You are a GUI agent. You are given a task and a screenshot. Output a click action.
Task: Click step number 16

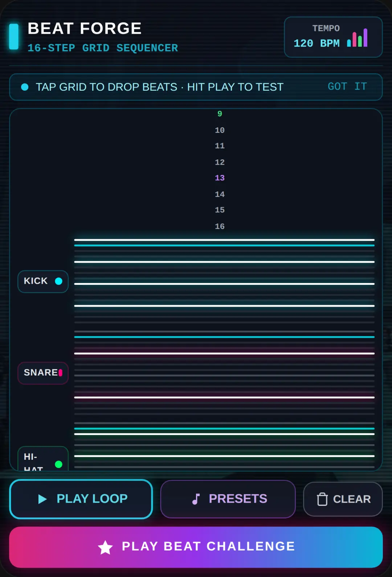tap(220, 226)
